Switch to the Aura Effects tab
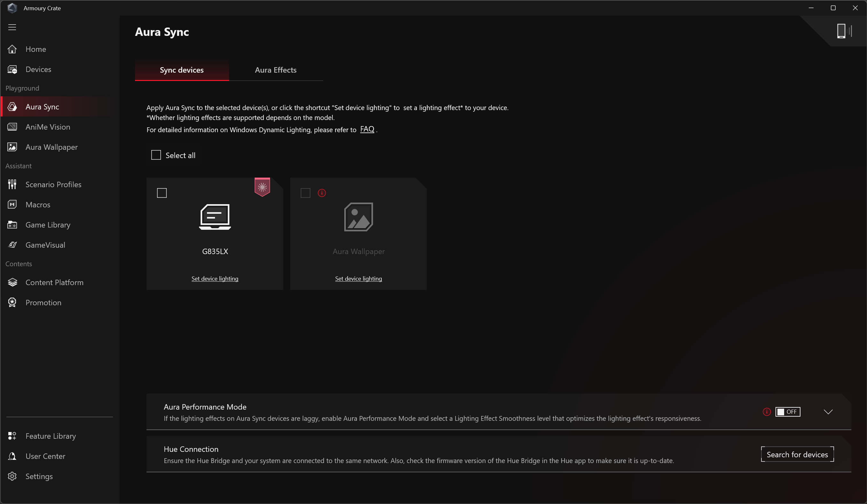The image size is (867, 504). (x=275, y=70)
